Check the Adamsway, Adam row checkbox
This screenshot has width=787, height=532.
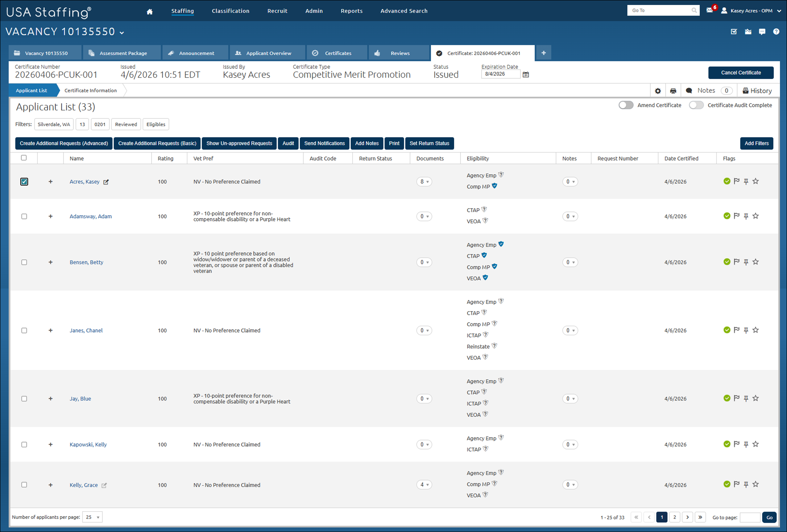click(x=24, y=216)
